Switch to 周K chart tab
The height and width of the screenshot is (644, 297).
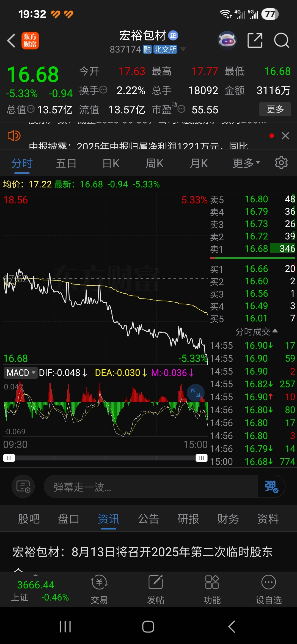tap(155, 163)
